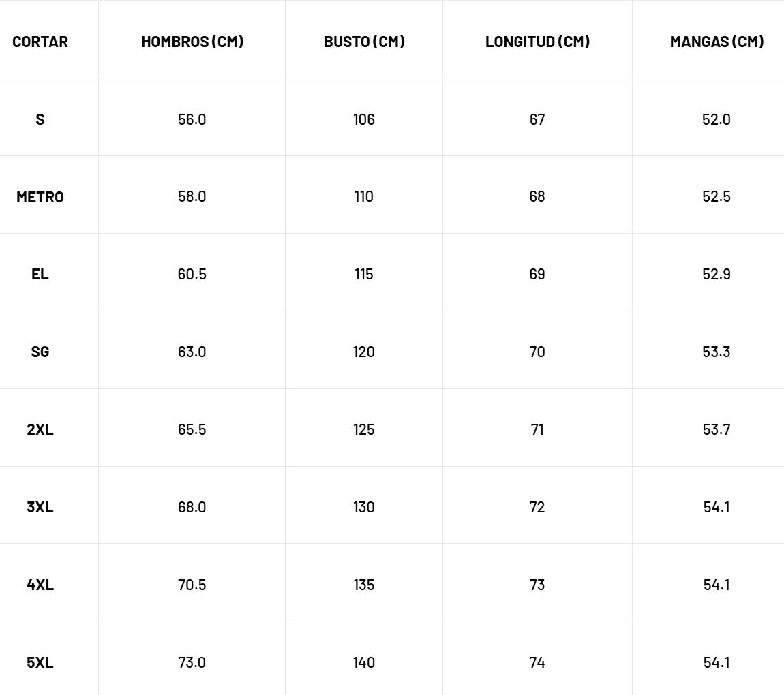Screen dimensions: 784x695
Task: Select the HOMBROS (CM) column header
Action: tap(192, 42)
